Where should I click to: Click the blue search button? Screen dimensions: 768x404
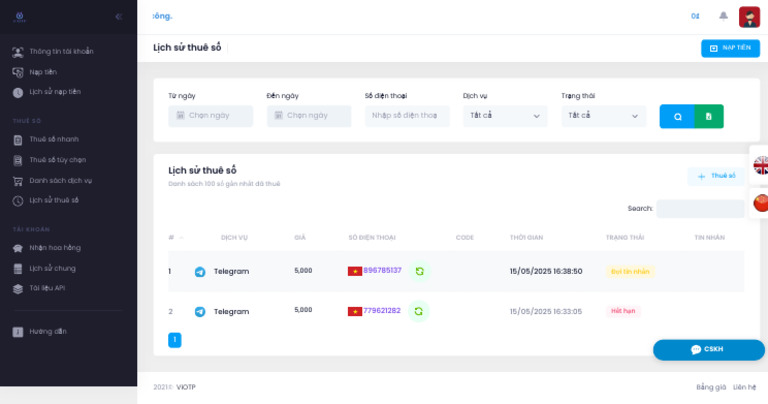[x=677, y=116]
